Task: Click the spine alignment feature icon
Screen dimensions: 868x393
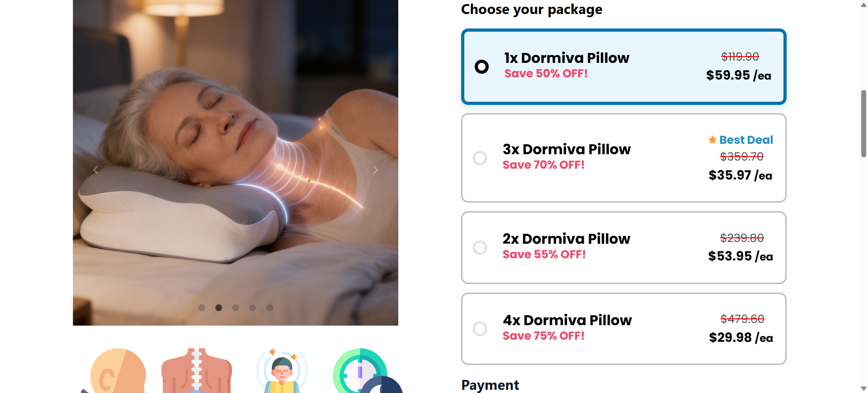Action: coord(197,371)
